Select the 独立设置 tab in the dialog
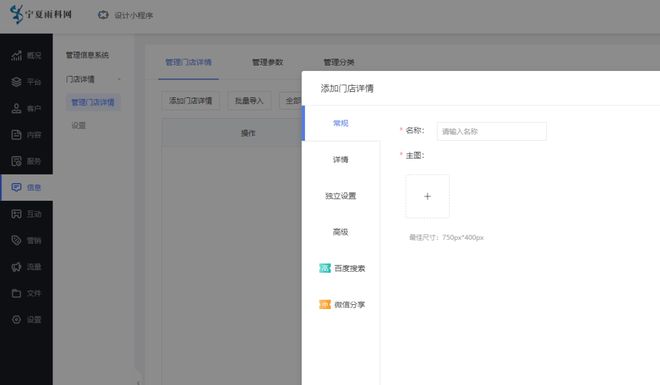Viewport: 660px width, 385px height. 341,196
